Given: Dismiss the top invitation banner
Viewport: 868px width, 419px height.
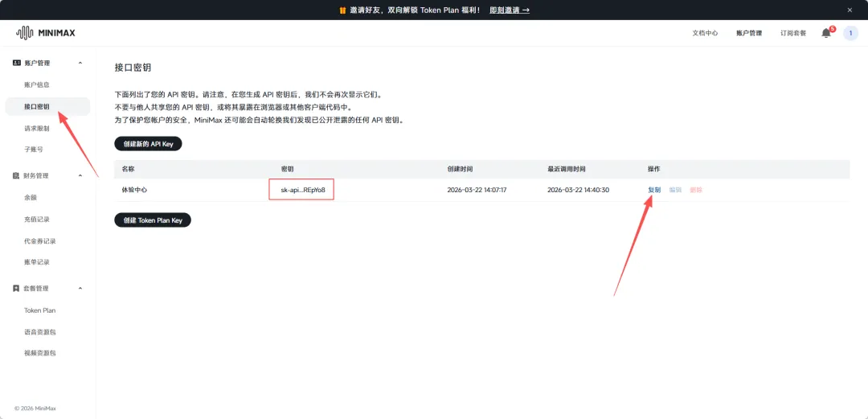Looking at the screenshot, I should [850, 10].
